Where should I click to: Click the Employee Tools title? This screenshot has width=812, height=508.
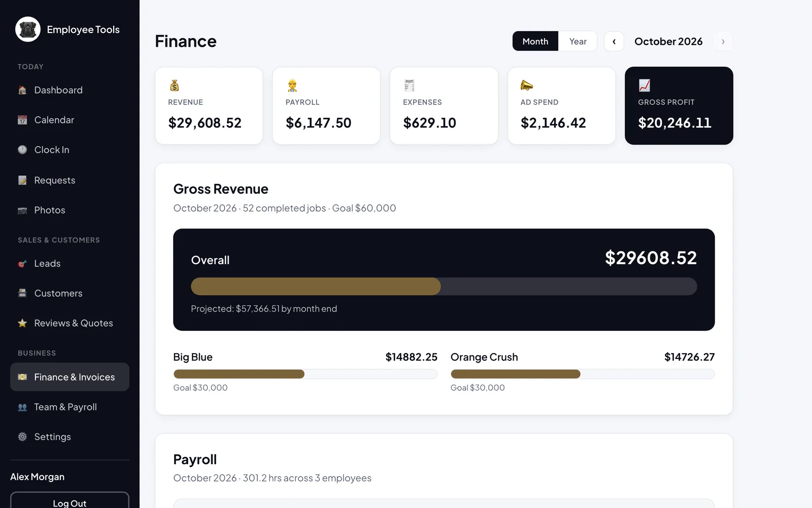click(83, 29)
